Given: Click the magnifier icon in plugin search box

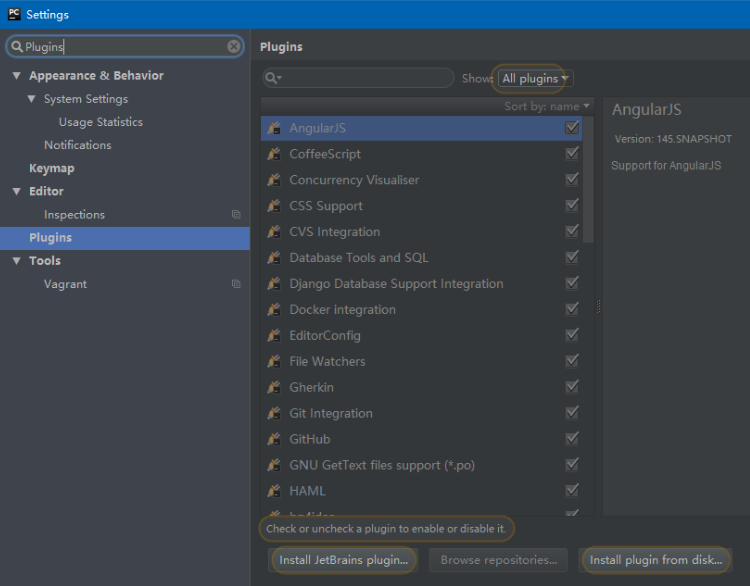Looking at the screenshot, I should click(x=273, y=78).
